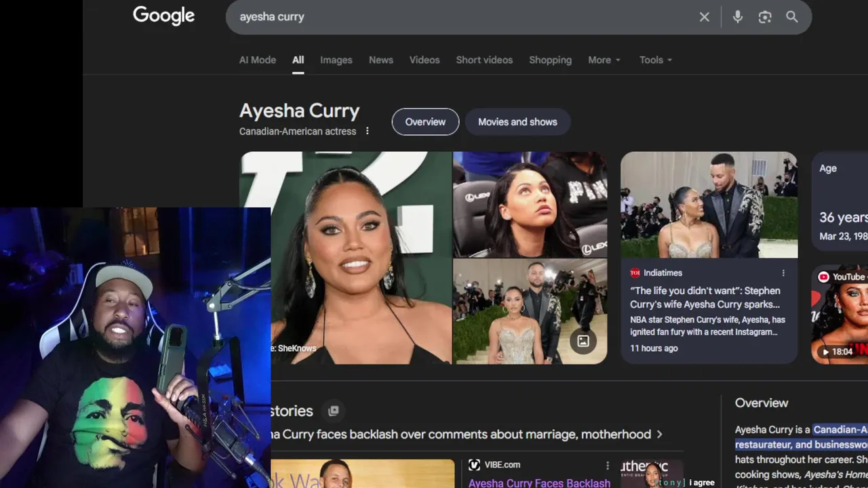Open the News tab

pyautogui.click(x=381, y=60)
